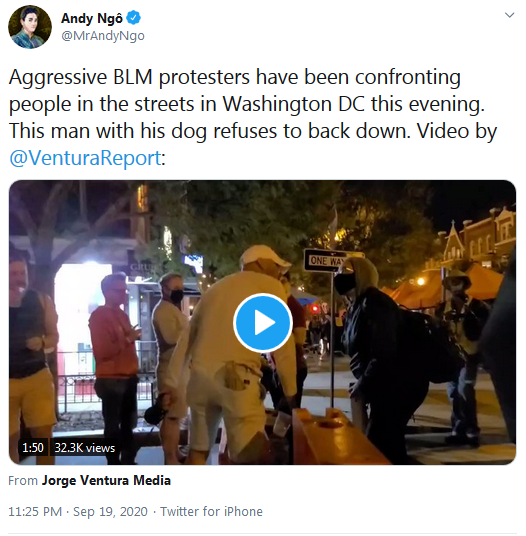Open the @VenturaReport mention link
Viewport: 526px width, 536px height.
tap(85, 158)
